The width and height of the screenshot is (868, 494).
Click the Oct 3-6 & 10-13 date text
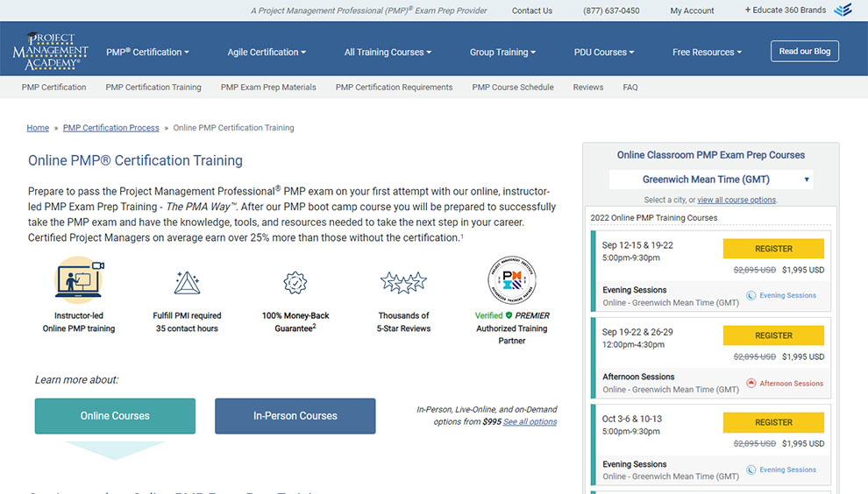[x=631, y=419]
